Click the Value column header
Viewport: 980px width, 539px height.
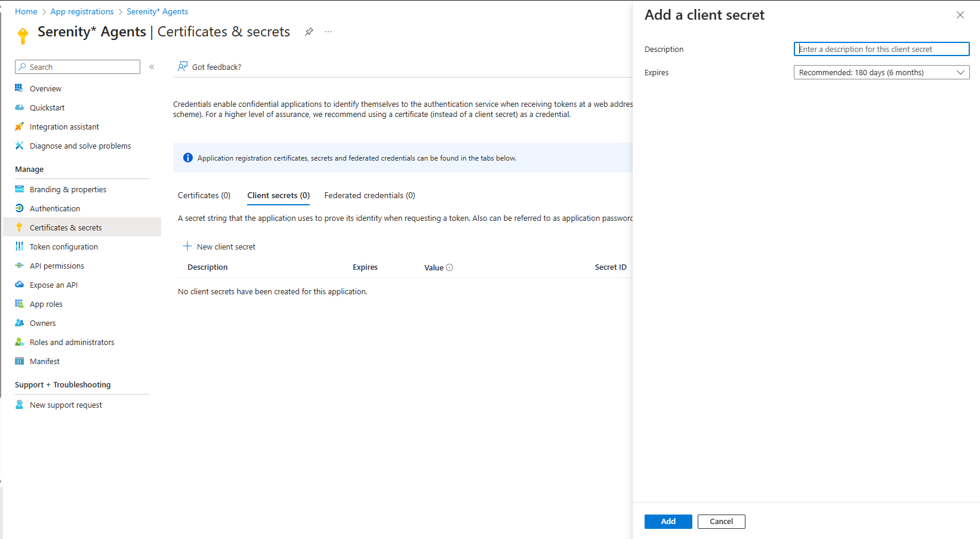(434, 267)
